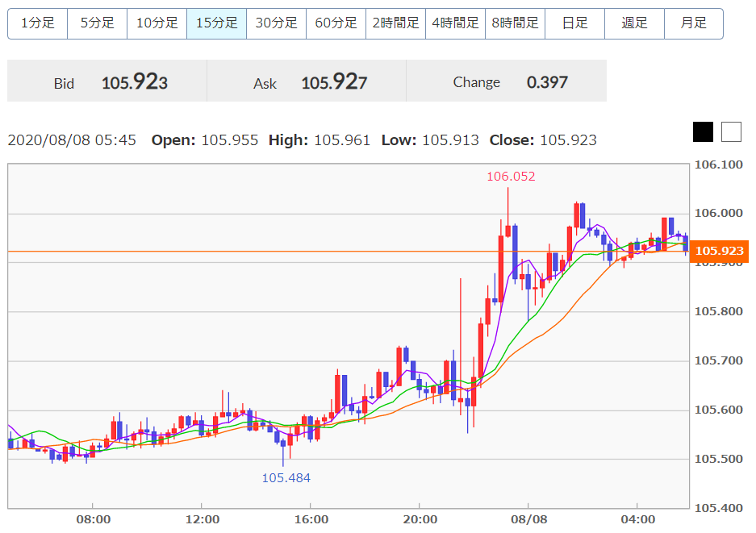
Task: Switch to the 5分足 timeframe
Action: (x=98, y=23)
